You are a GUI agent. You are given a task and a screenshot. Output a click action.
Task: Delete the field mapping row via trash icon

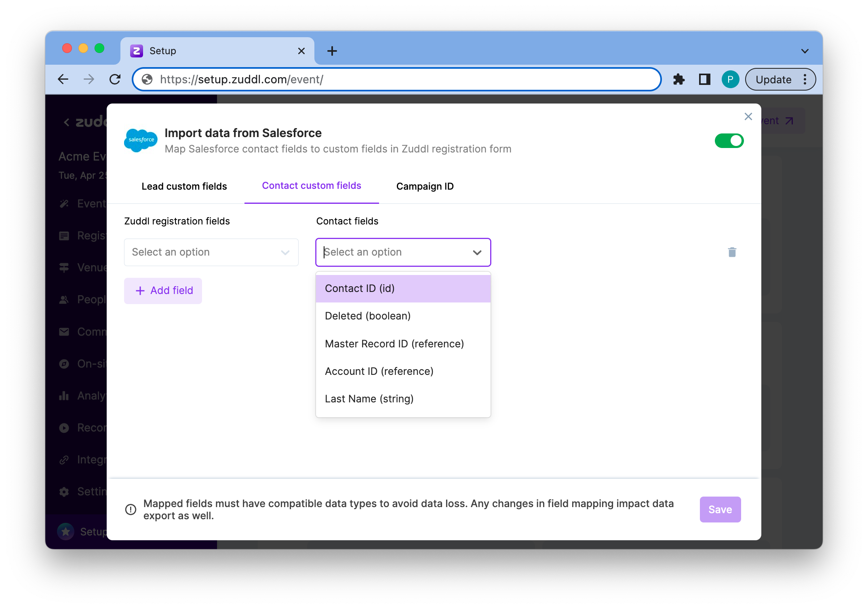732,252
